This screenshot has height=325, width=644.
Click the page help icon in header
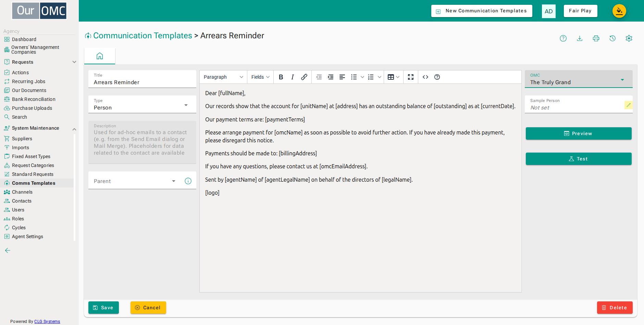(x=563, y=38)
